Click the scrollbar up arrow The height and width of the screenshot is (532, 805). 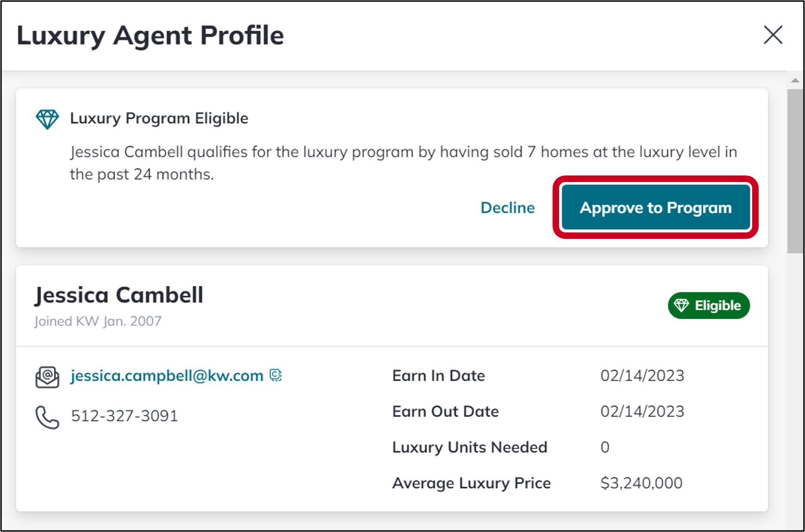[x=795, y=80]
